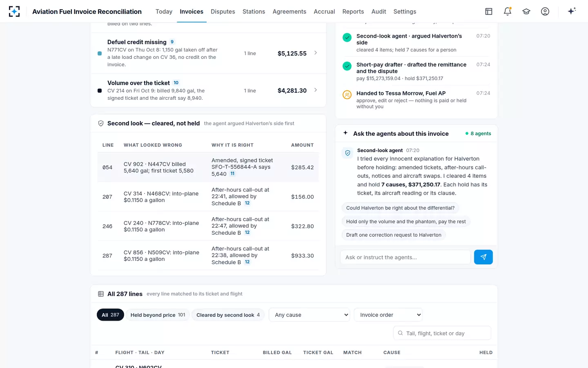Focus the Ask or instruct the agents field
Viewport: 588px width, 368px height.
405,257
